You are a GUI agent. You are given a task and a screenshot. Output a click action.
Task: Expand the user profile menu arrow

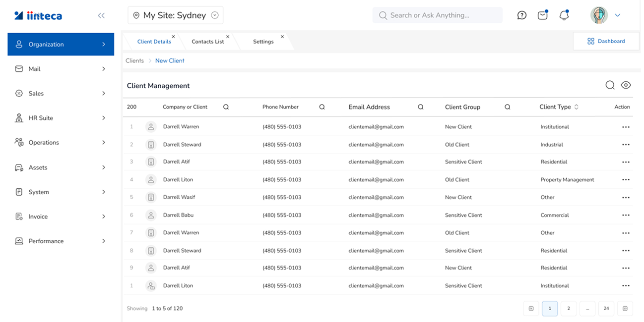point(618,15)
